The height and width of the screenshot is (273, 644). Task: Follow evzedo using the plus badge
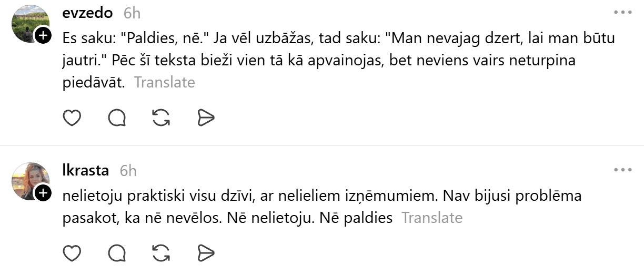pos(43,36)
